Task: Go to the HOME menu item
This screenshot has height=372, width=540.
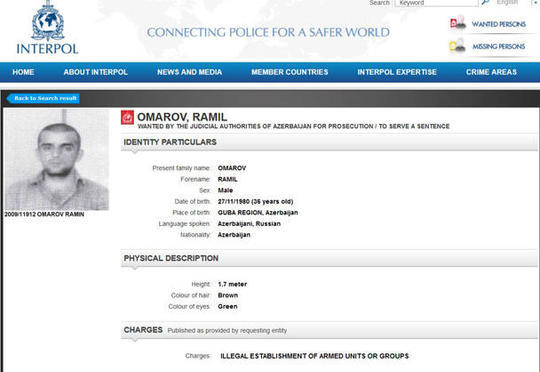Action: click(x=23, y=72)
